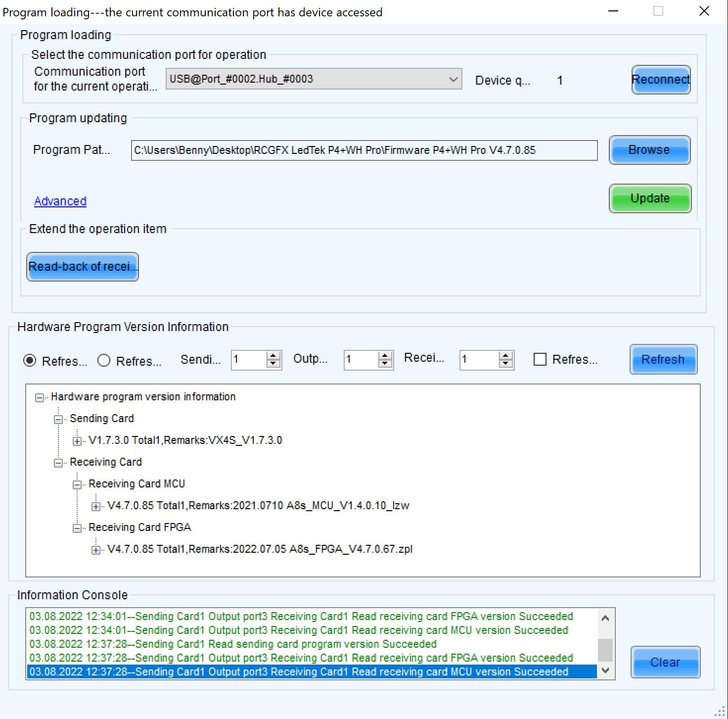The height and width of the screenshot is (719, 728).
Task: Collapse the Receiving Card tree node
Action: 58,463
